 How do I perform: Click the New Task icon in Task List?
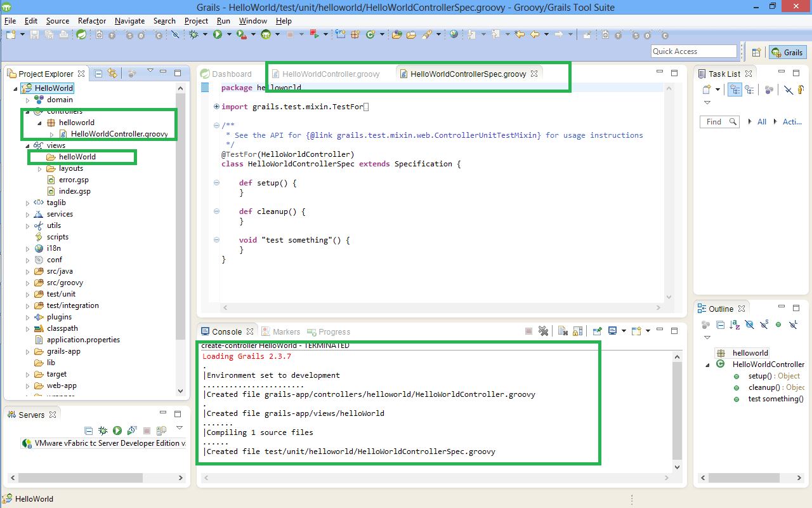(x=707, y=90)
